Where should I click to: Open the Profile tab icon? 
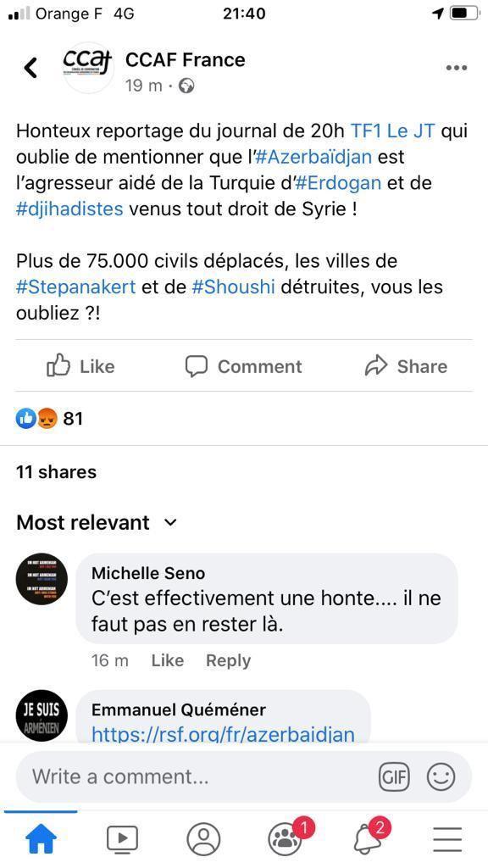click(203, 840)
